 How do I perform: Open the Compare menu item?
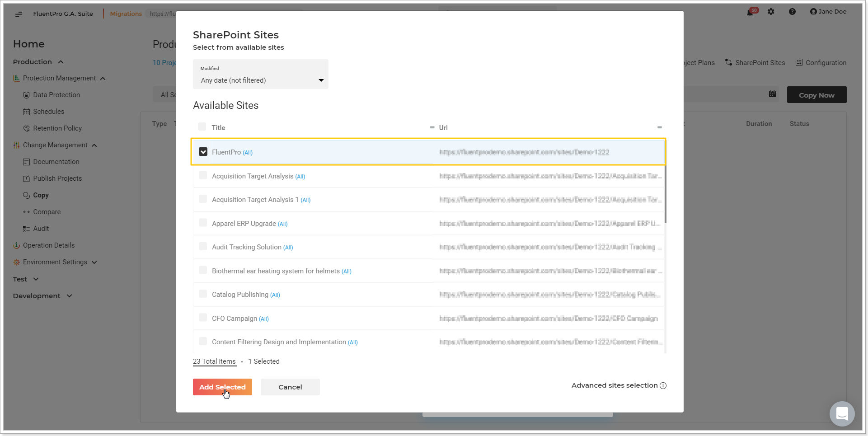click(47, 212)
